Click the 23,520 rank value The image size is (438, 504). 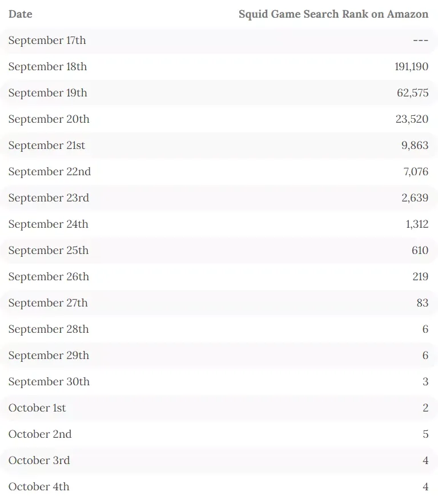412,119
